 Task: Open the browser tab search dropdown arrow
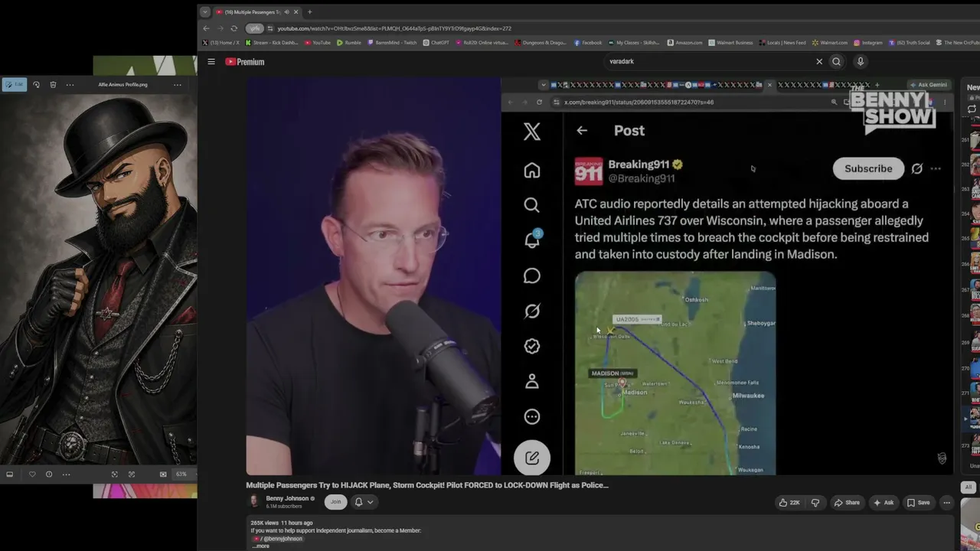pos(204,12)
